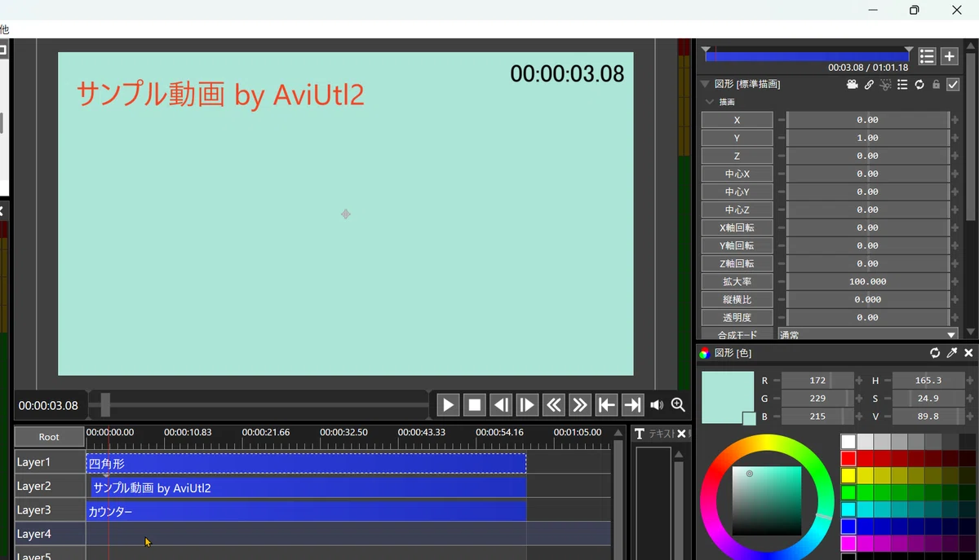The image size is (979, 560).
Task: Click the 縦横比 parameter button
Action: point(737,299)
